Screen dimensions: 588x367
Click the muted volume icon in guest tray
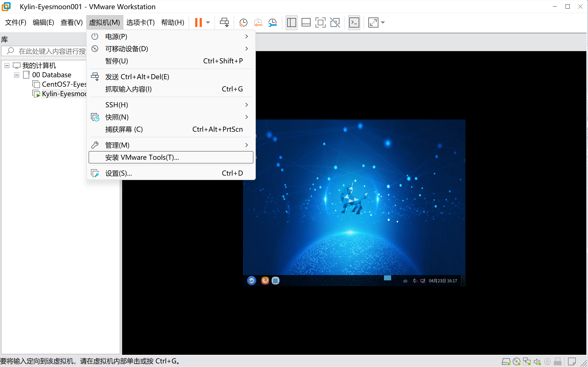click(415, 281)
